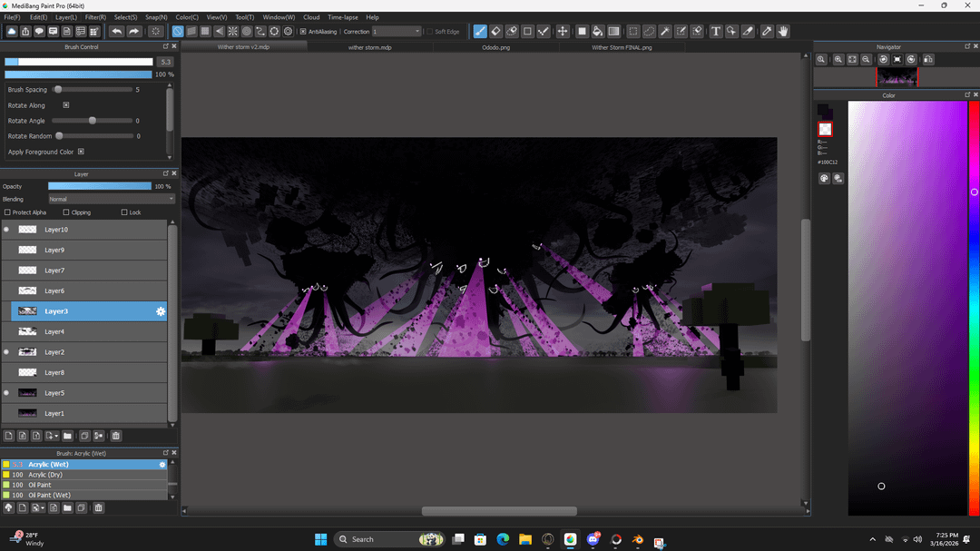Select the Oil Paint (Wet) brush

click(49, 496)
